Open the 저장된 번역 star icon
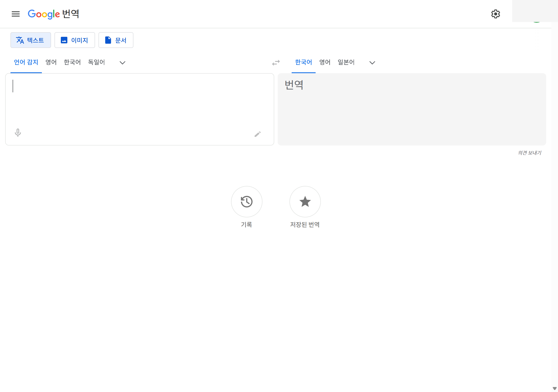This screenshot has height=392, width=558. click(x=305, y=201)
